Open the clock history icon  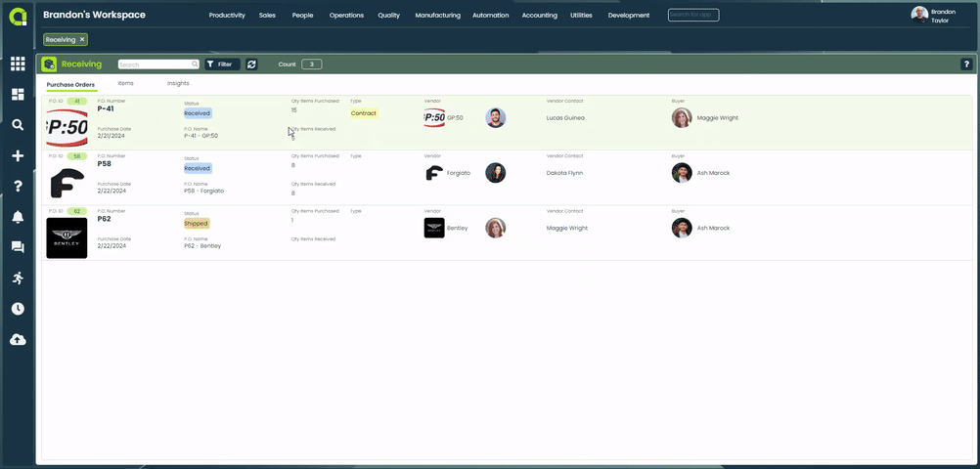[x=18, y=309]
